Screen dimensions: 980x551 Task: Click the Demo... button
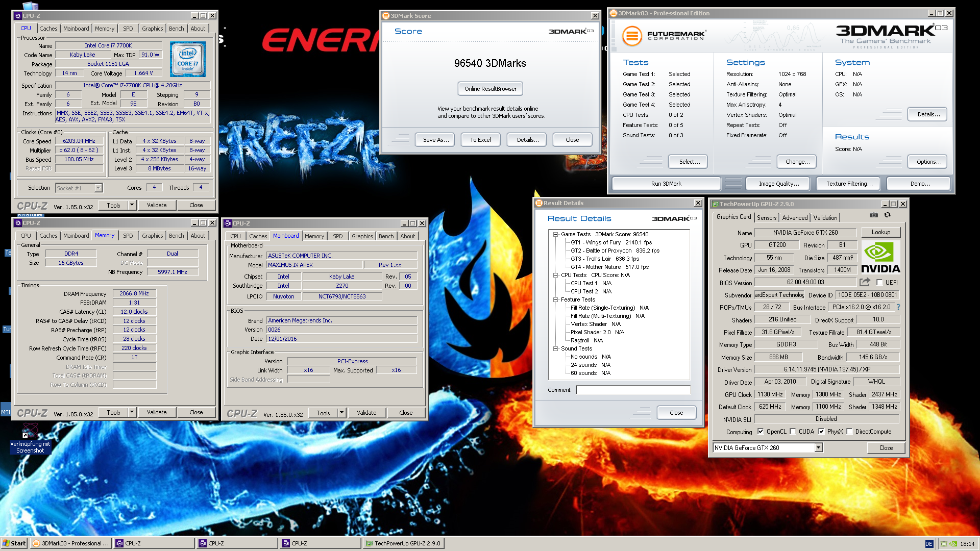[920, 184]
